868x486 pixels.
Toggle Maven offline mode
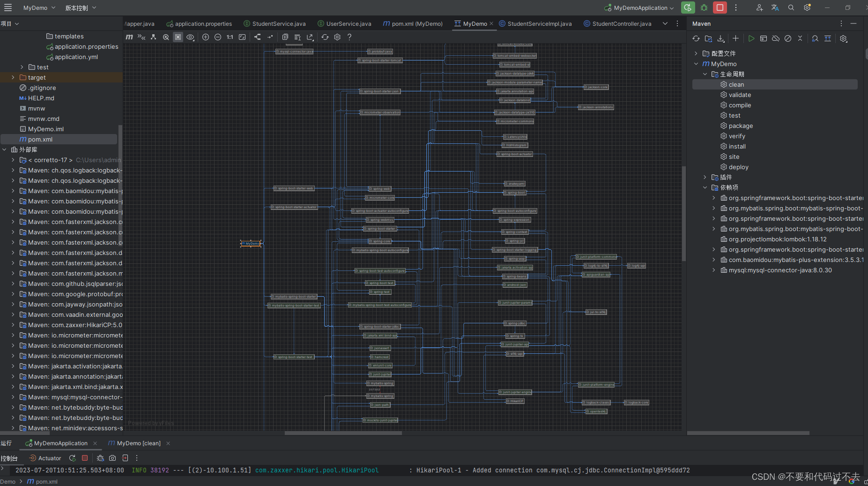pyautogui.click(x=776, y=39)
